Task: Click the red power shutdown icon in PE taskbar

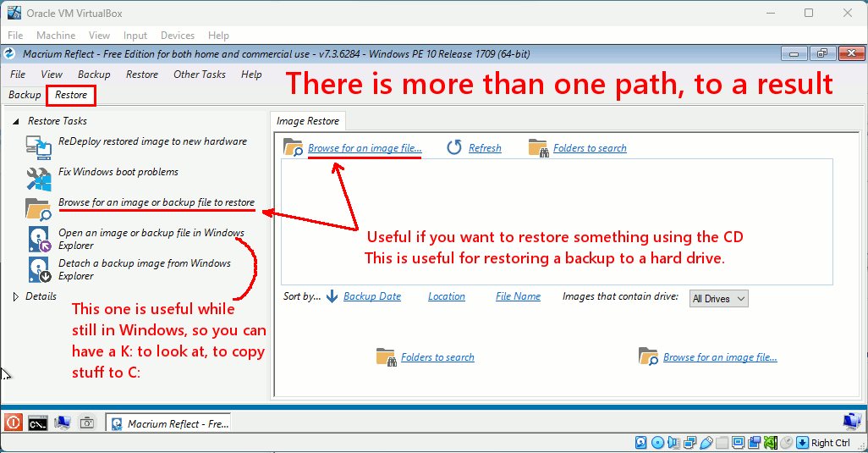Action: [13, 423]
